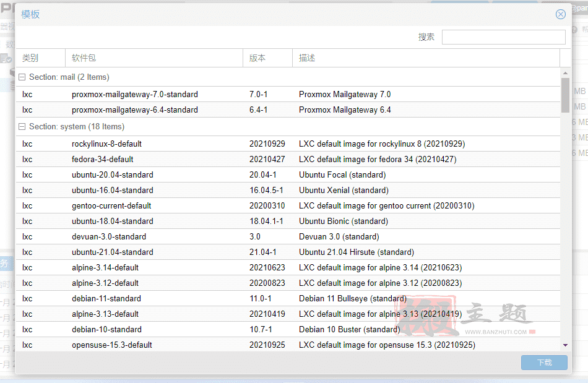The image size is (588, 383).
Task: Click lxc type cell of rockylinux-8-default row
Action: coord(27,144)
